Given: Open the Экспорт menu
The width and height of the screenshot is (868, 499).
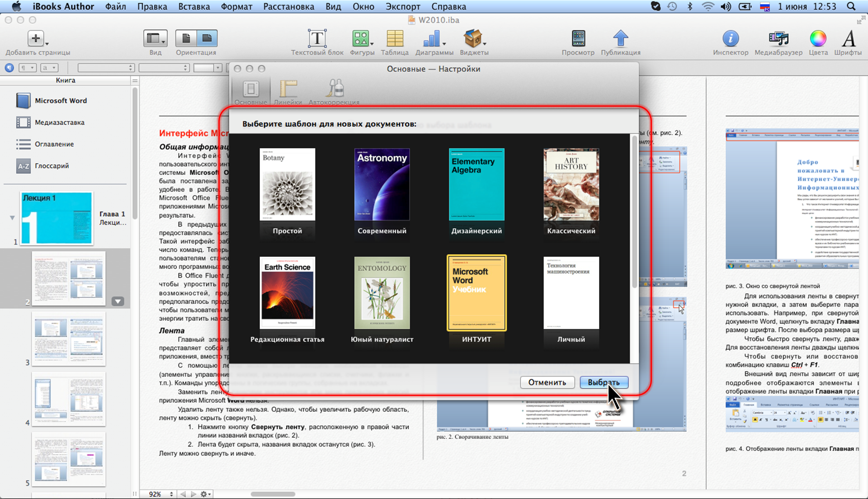Looking at the screenshot, I should [403, 6].
